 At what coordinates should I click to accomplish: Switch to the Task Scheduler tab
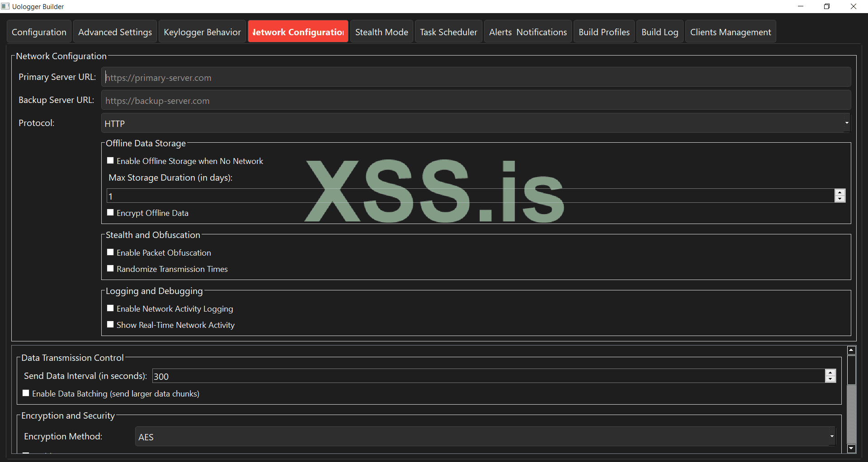click(448, 32)
